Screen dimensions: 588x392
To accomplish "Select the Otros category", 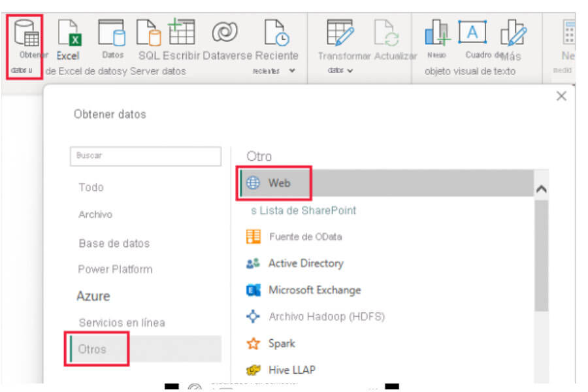I will click(146, 349).
